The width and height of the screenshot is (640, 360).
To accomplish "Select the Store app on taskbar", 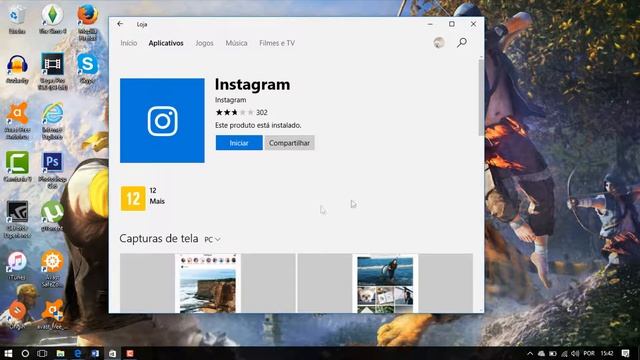I will pyautogui.click(x=112, y=353).
